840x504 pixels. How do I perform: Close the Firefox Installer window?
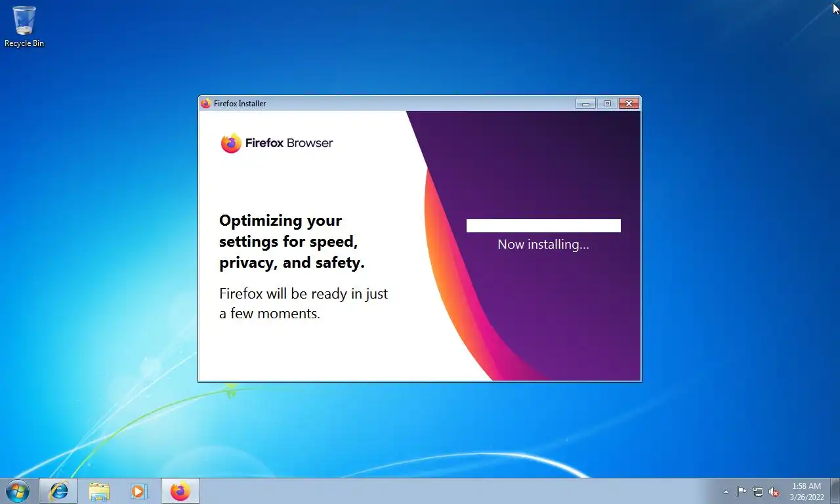[629, 104]
